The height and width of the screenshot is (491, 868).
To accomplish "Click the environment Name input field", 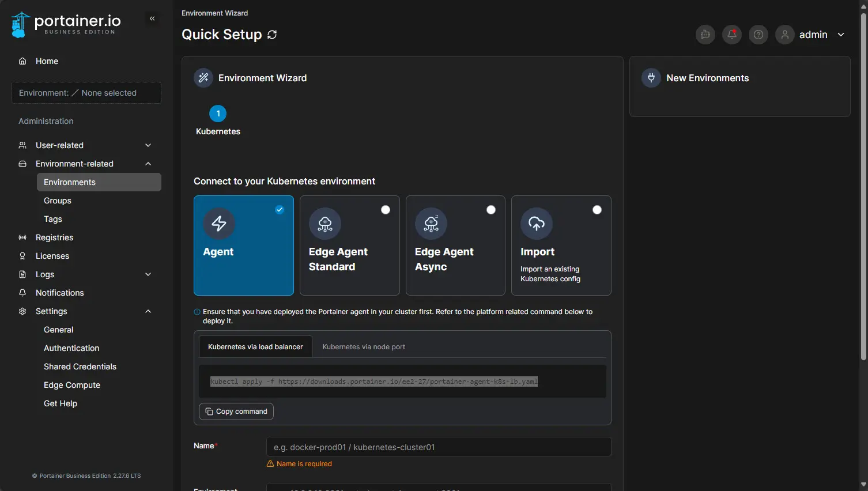I will click(438, 447).
